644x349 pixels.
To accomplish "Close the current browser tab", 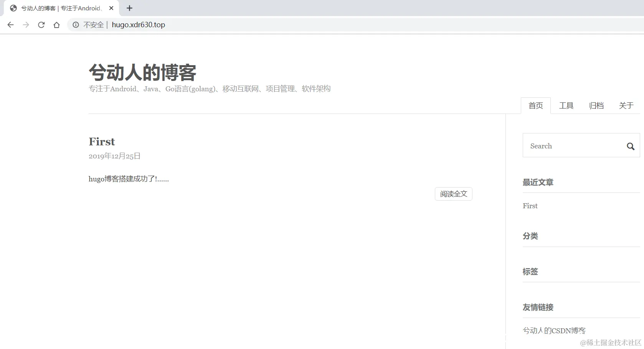I will click(x=111, y=8).
